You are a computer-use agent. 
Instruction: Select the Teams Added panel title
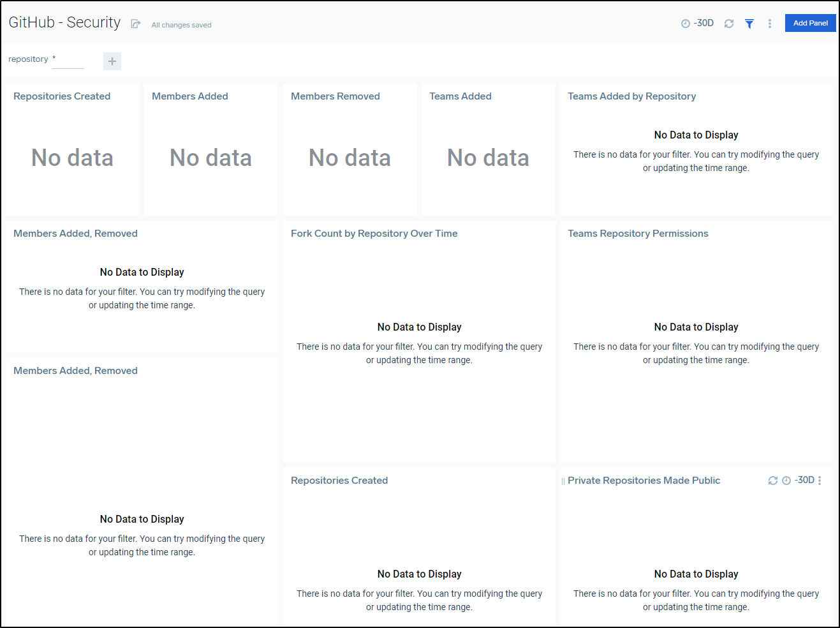tap(461, 96)
